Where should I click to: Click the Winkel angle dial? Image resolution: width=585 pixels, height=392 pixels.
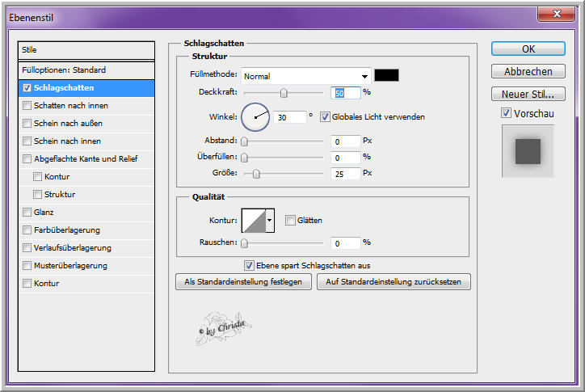tap(255, 117)
